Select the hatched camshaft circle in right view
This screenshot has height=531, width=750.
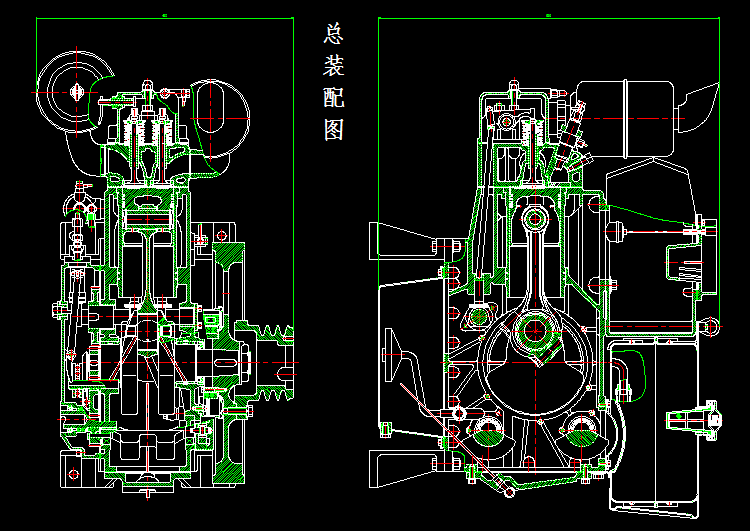click(x=479, y=316)
